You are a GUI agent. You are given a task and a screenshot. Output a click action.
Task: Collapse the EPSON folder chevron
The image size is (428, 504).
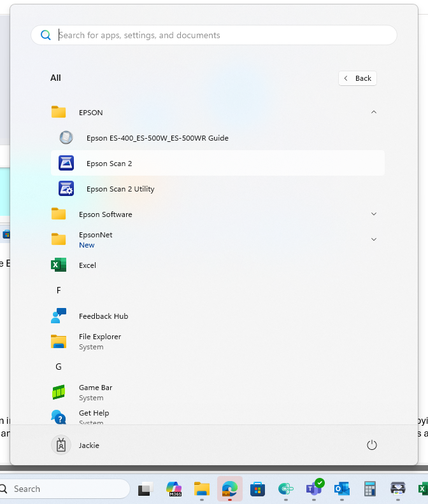point(374,112)
